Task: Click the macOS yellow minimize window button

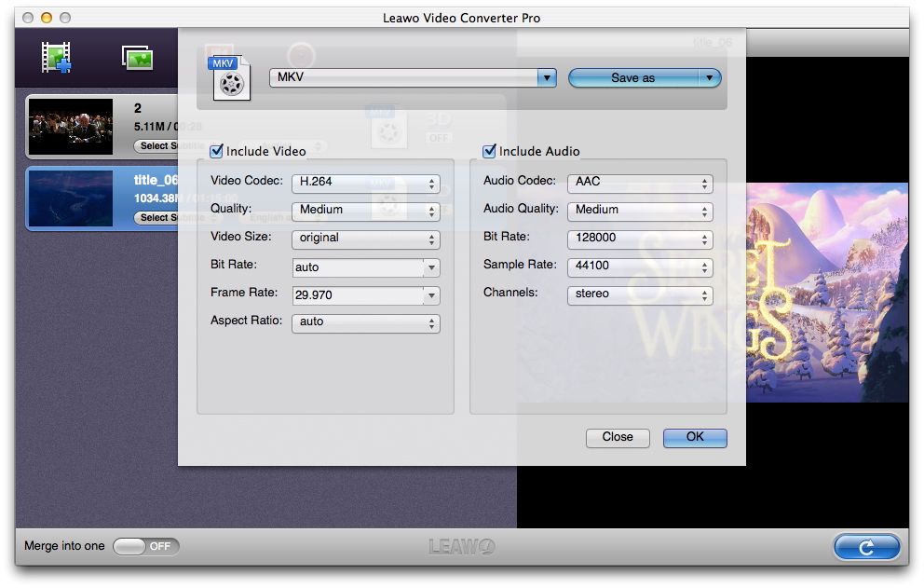Action: (x=47, y=18)
